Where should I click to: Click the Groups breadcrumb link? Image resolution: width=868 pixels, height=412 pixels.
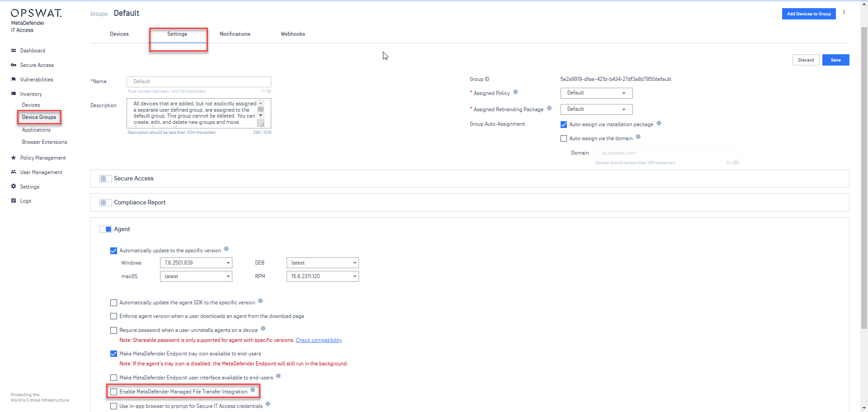[x=99, y=14]
